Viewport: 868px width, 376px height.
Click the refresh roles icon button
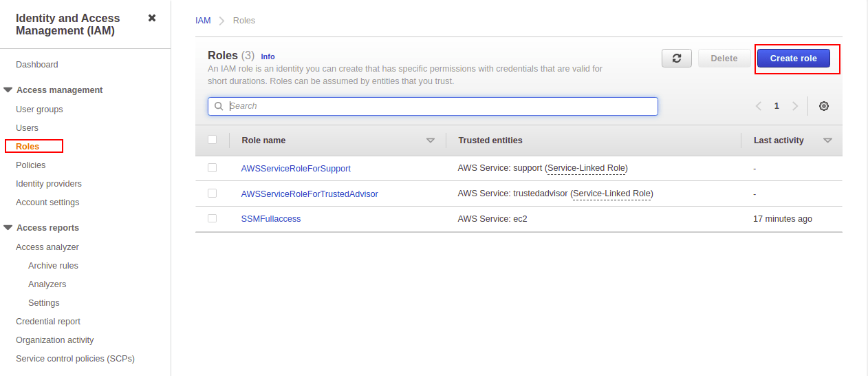pos(677,59)
